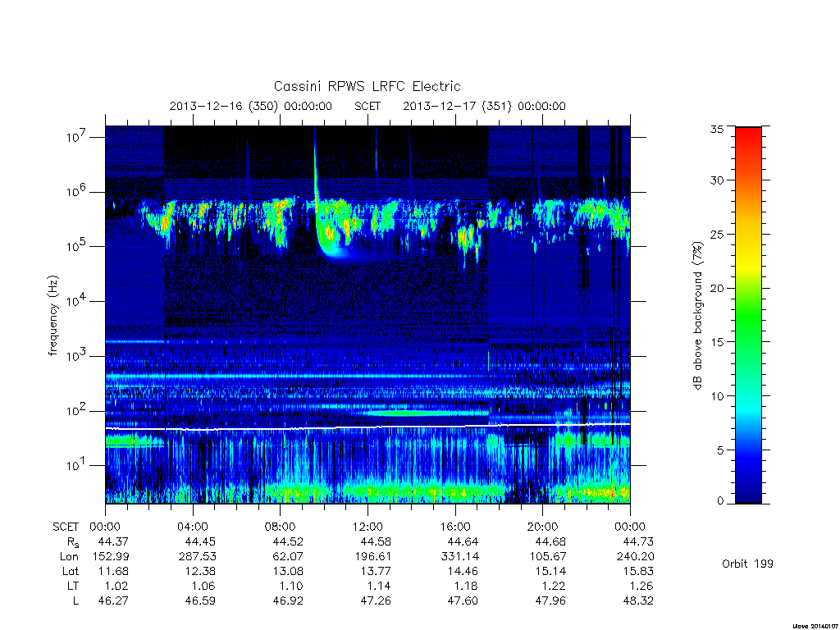Click the dB above background (7%) label
This screenshot has height=630, width=840.
point(697,315)
